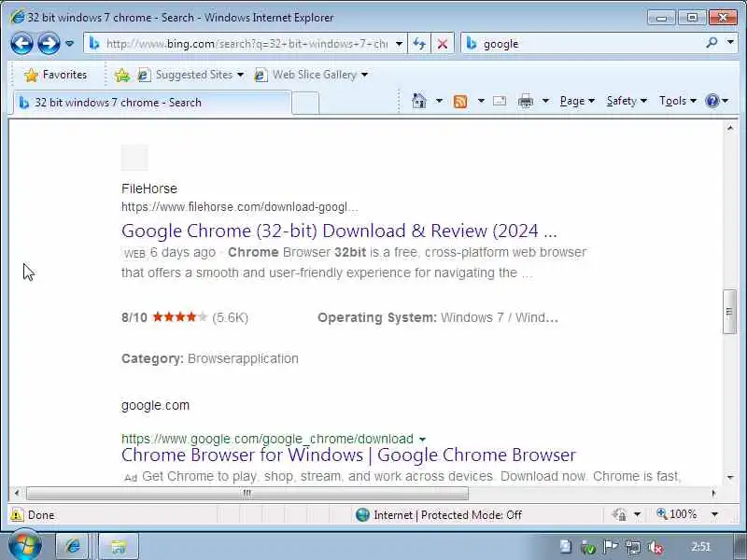Click the Add to Favorites Bar icon
Viewport: 747px width, 560px height.
(x=122, y=75)
